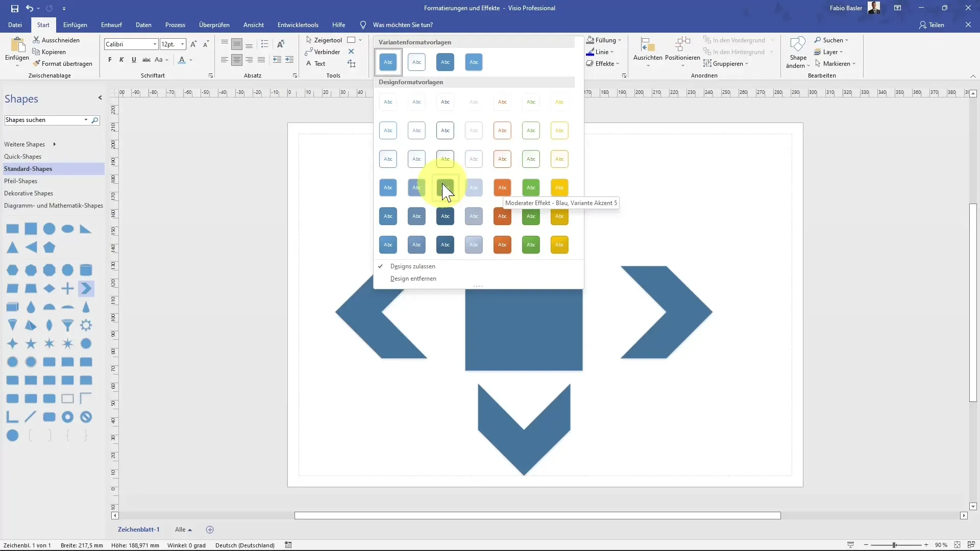Screen dimensions: 980x551
Task: Pick the cross shape in Standard-Shapes
Action: click(x=67, y=289)
